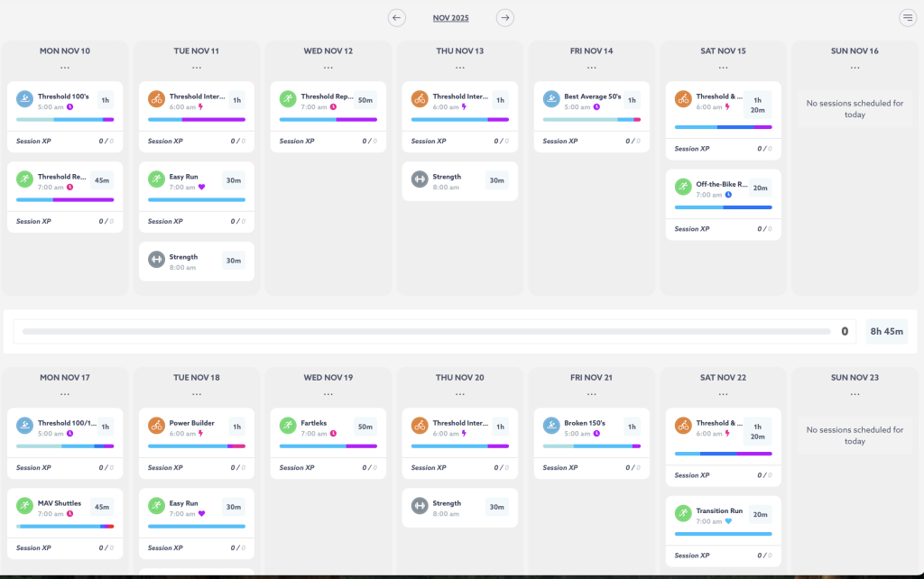Click swim icon of Threshold 100/1... on Nov 17

24,426
